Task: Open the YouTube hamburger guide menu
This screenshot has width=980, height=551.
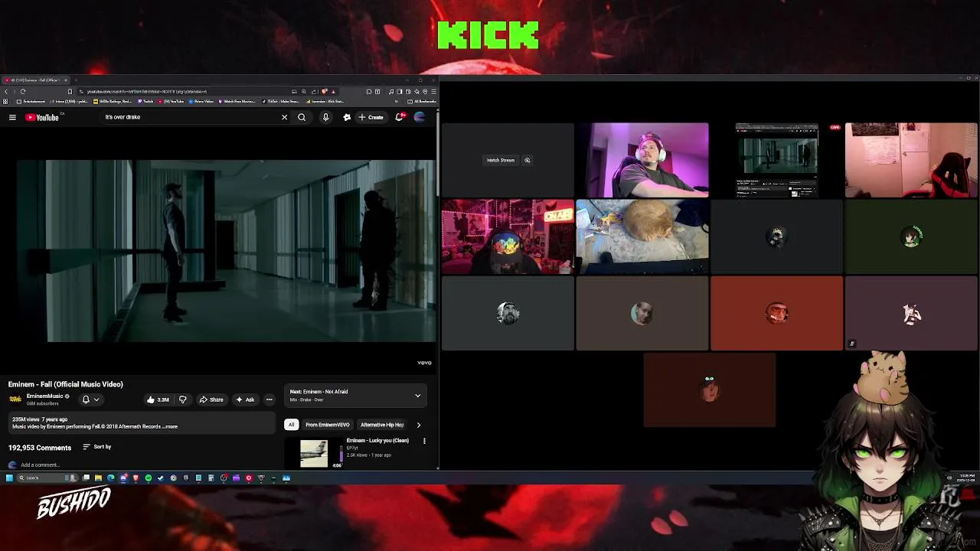Action: click(12, 117)
